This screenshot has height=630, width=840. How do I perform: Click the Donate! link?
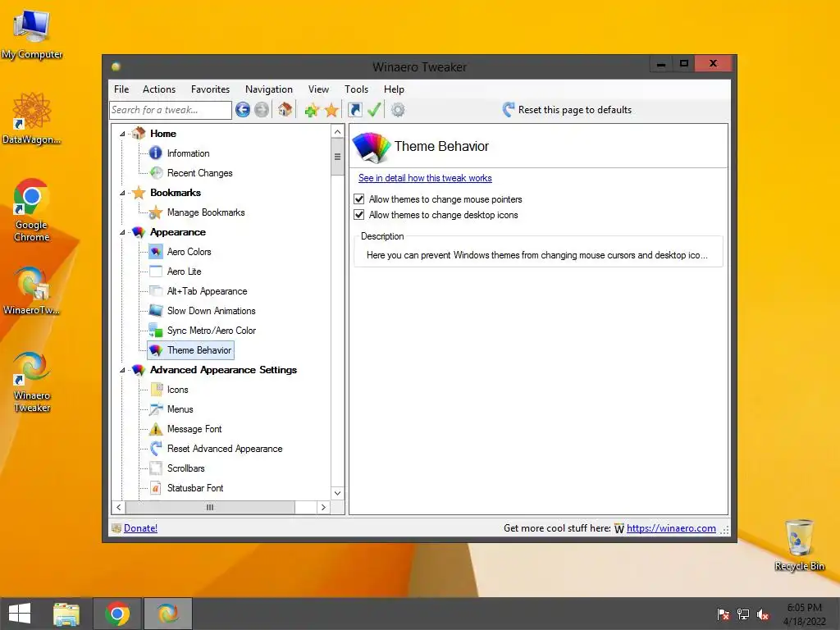coord(140,528)
